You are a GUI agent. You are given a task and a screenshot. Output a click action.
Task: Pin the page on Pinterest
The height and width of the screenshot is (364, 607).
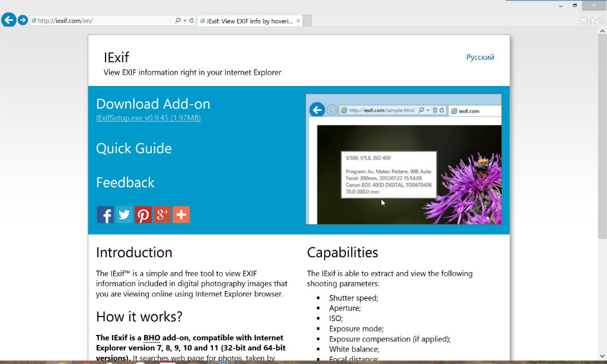click(x=143, y=215)
